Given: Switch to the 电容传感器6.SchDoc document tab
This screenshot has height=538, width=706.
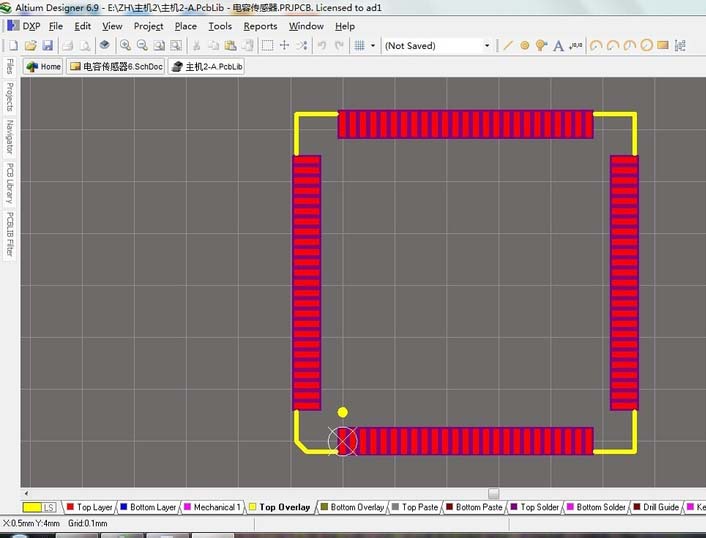Looking at the screenshot, I should point(114,66).
